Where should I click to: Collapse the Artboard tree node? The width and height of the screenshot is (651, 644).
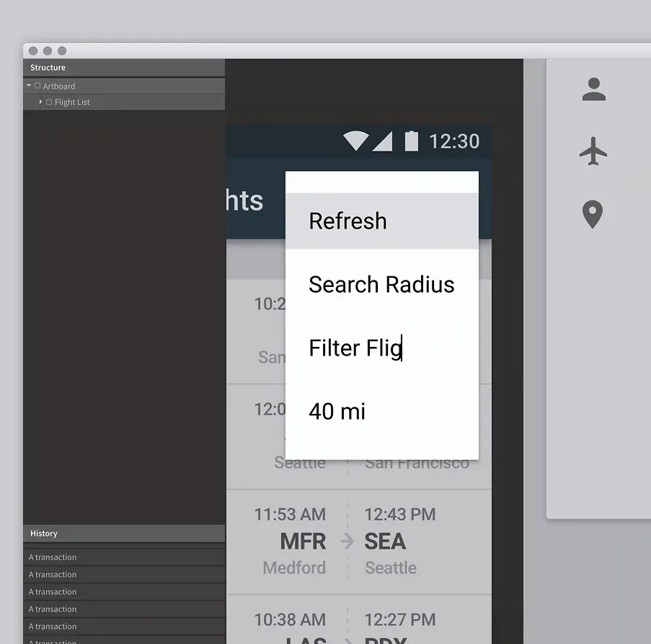(x=29, y=86)
